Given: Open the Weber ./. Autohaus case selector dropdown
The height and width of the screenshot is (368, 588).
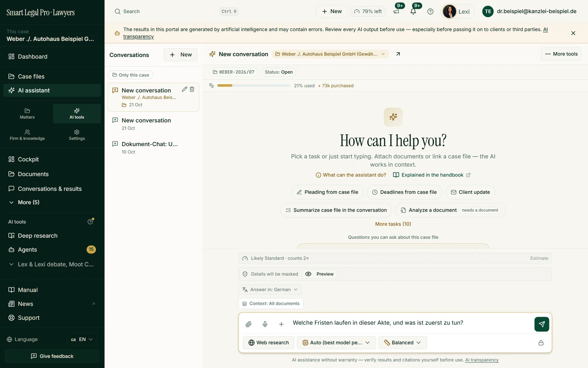Looking at the screenshot, I should click(x=330, y=54).
